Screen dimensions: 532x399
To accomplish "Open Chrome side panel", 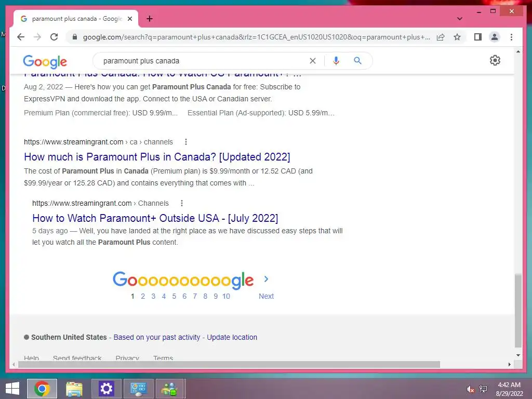I will (478, 37).
